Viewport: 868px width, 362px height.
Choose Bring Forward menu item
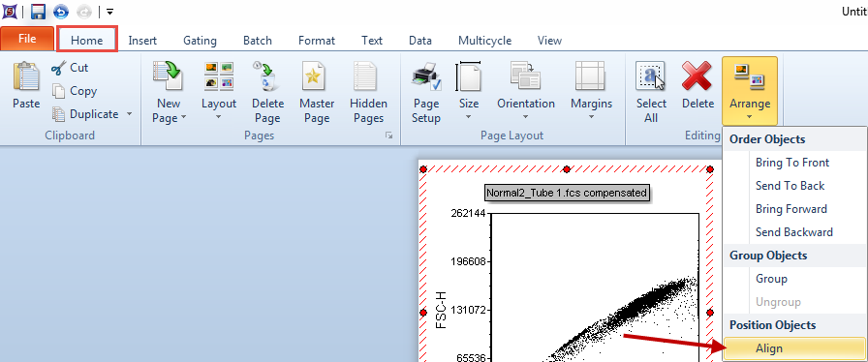(795, 209)
